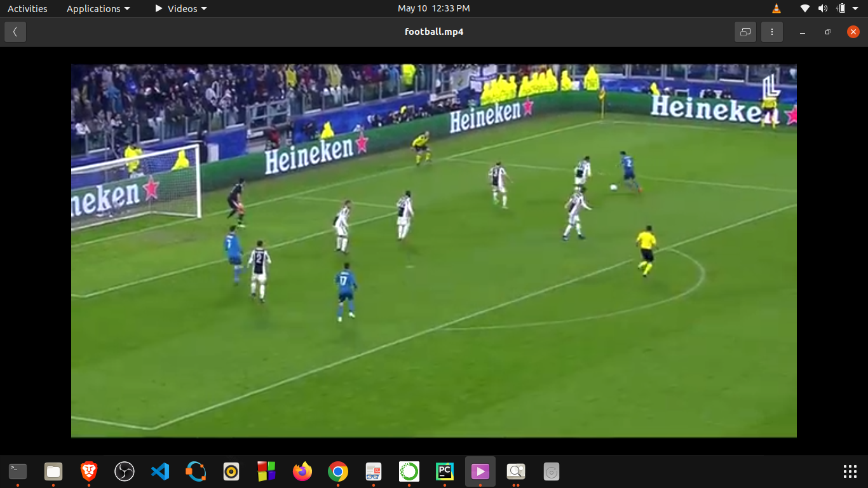
Task: Click the windowed-mode icon in the titlebar
Action: click(x=745, y=31)
